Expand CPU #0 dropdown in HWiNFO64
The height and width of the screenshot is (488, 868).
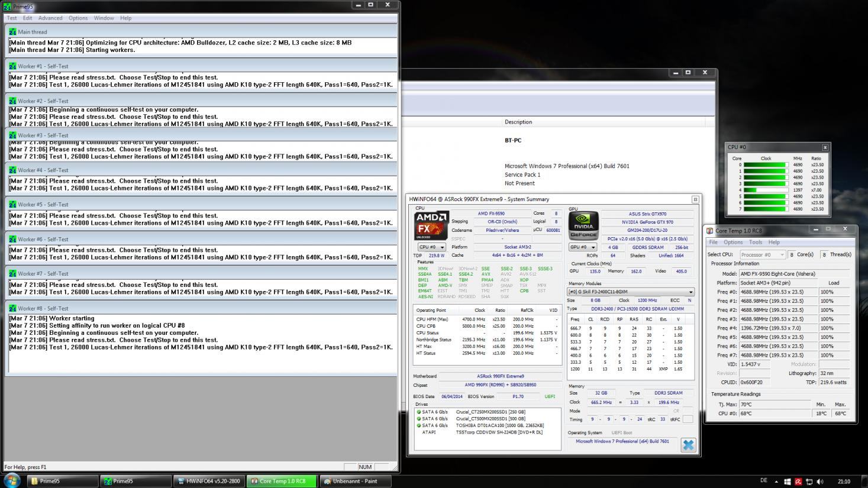coord(431,247)
